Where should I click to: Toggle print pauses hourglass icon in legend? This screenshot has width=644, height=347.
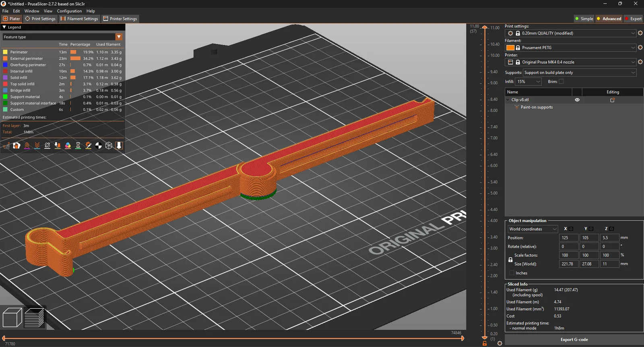tap(78, 146)
